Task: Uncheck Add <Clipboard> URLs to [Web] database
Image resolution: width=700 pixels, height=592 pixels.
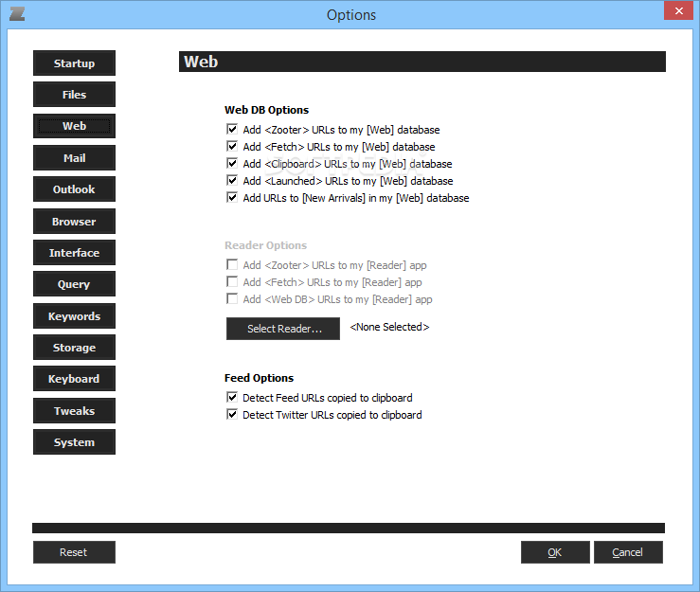Action: pyautogui.click(x=232, y=164)
